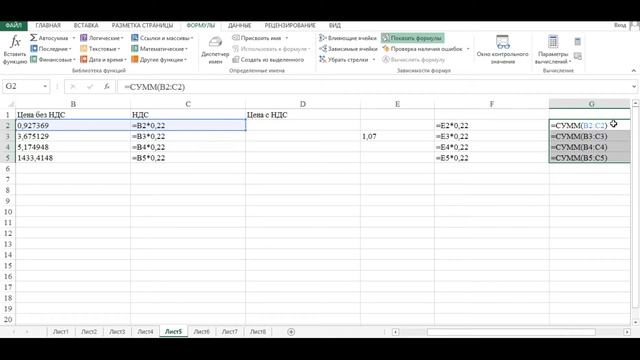The width and height of the screenshot is (640, 360).
Task: Switch to ГЛАВНАЯ ribbon tab
Action: 48,25
